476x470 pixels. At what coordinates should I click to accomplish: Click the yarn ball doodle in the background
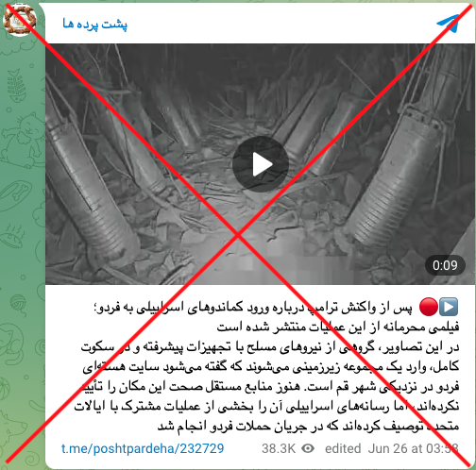pos(18,304)
